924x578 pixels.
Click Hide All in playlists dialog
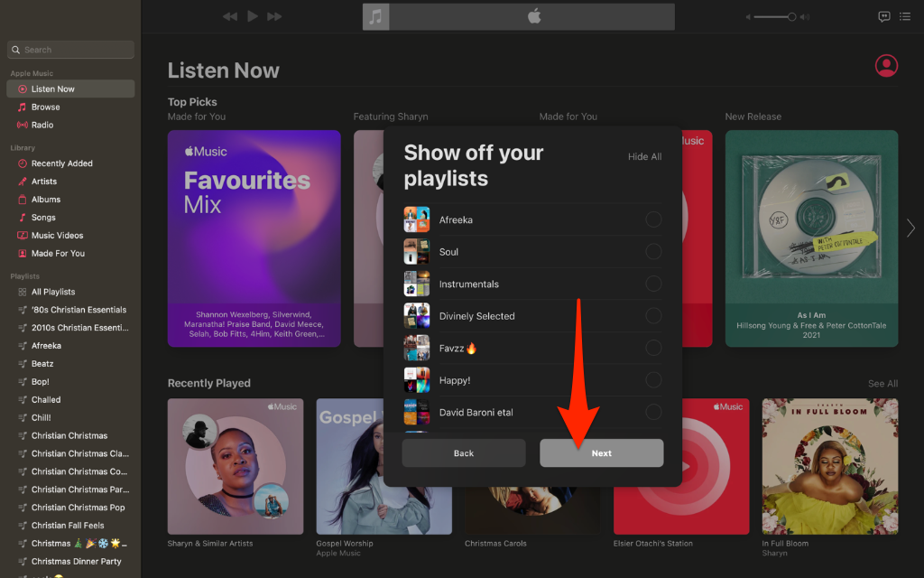(x=644, y=156)
